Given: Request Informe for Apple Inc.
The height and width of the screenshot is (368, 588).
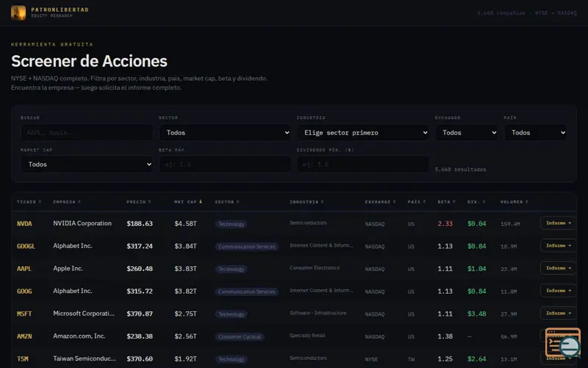Looking at the screenshot, I should coord(558,268).
